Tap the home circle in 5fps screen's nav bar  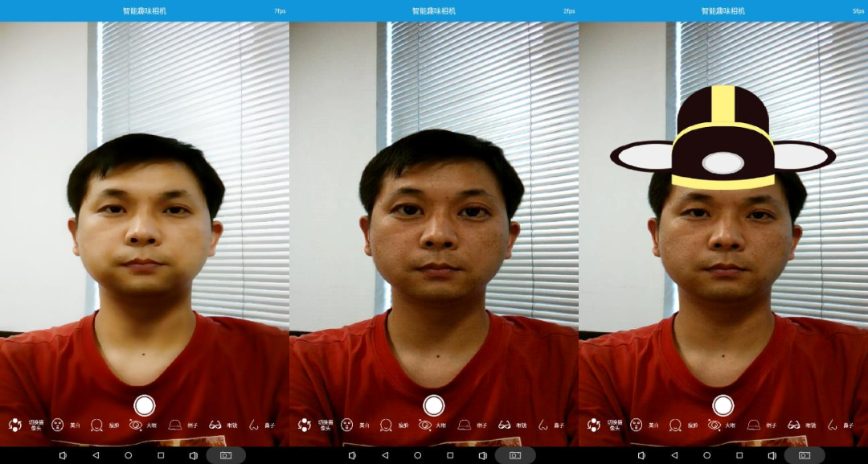707,455
